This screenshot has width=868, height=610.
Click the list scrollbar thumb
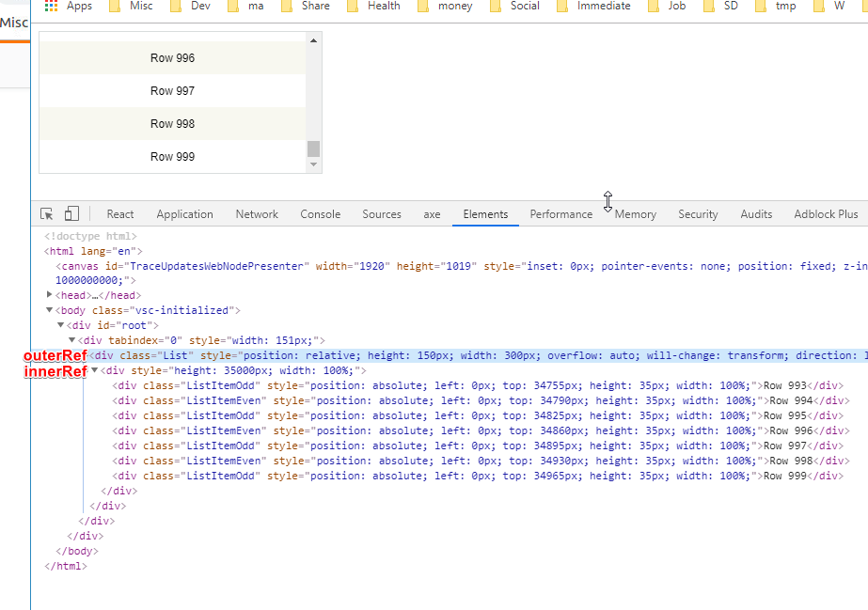pyautogui.click(x=314, y=149)
